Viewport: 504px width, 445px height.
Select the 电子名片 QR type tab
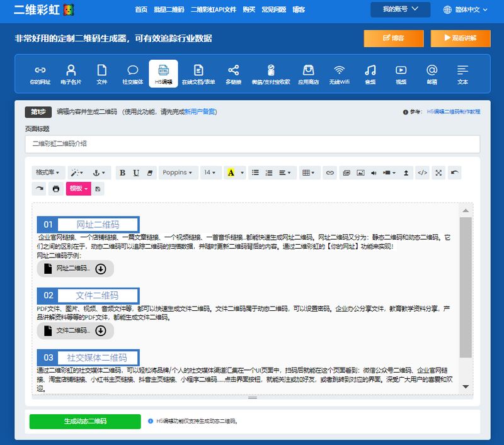(x=71, y=74)
